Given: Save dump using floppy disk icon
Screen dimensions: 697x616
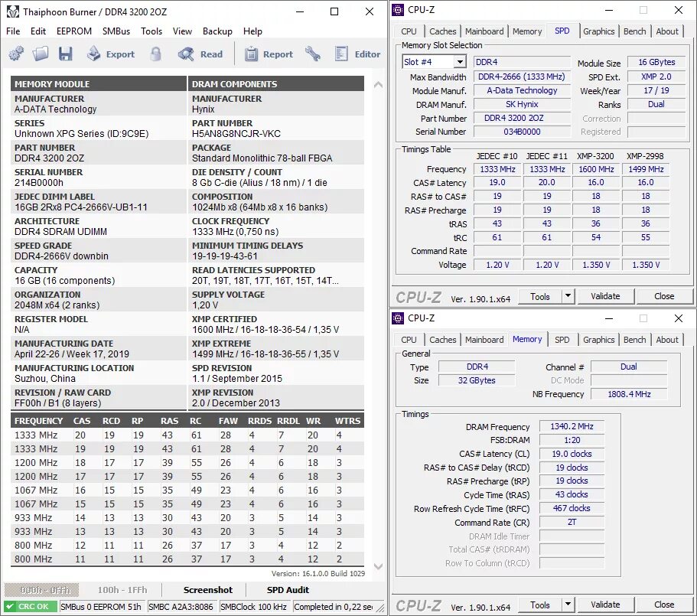Looking at the screenshot, I should click(65, 54).
